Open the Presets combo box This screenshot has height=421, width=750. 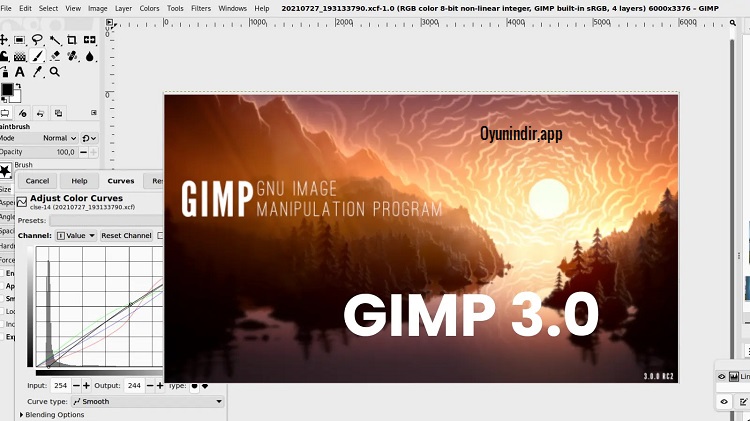106,220
